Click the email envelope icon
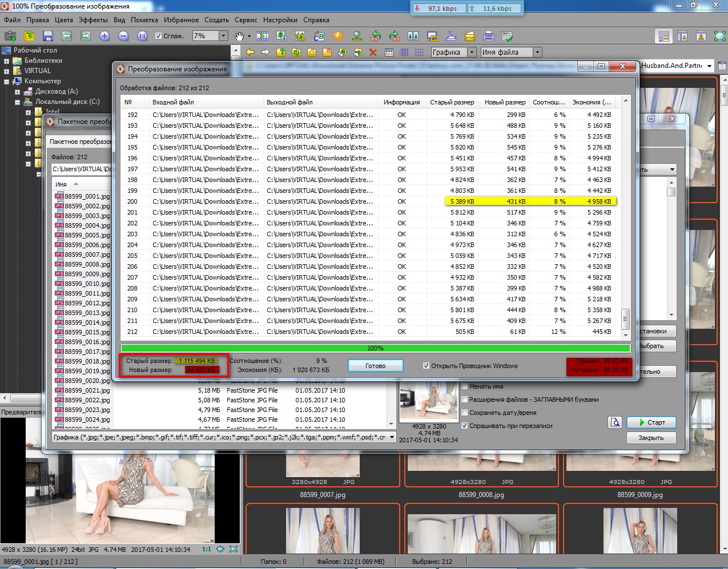This screenshot has height=569, width=728. click(x=469, y=36)
